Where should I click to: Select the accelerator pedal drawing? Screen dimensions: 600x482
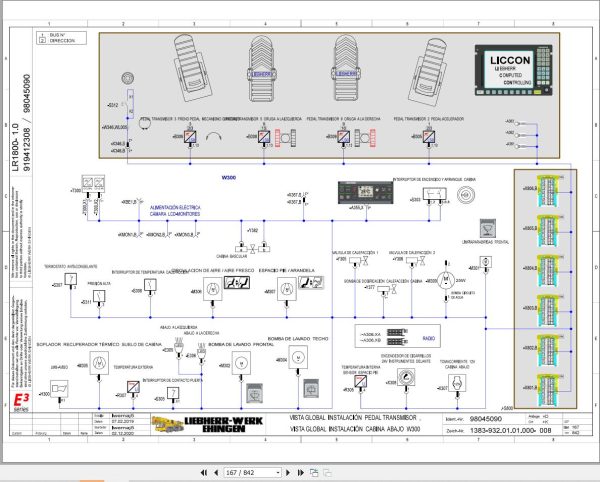point(427,71)
